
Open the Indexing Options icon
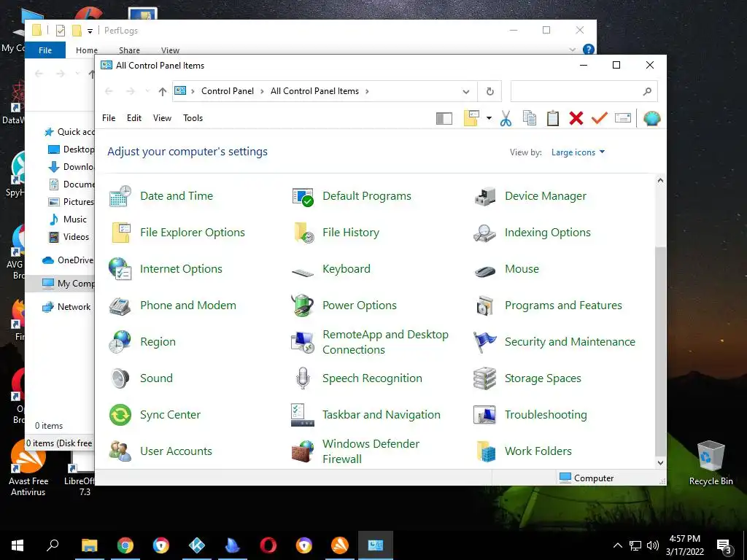tap(485, 233)
